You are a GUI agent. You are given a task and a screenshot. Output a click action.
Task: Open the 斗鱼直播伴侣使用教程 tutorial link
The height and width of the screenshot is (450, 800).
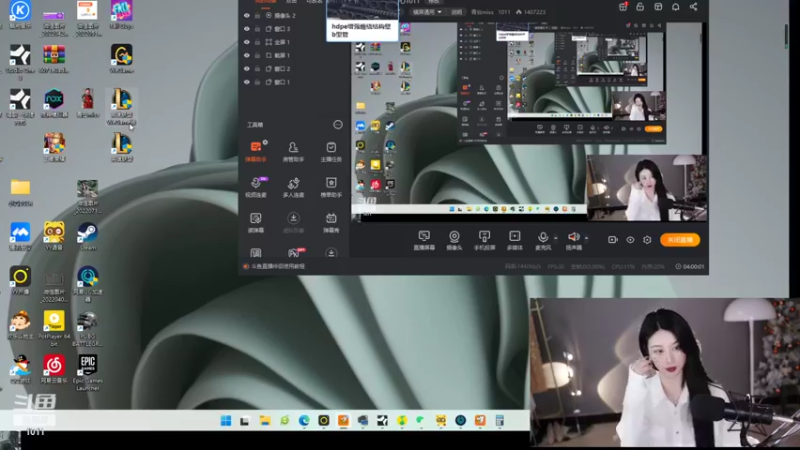[x=278, y=266]
